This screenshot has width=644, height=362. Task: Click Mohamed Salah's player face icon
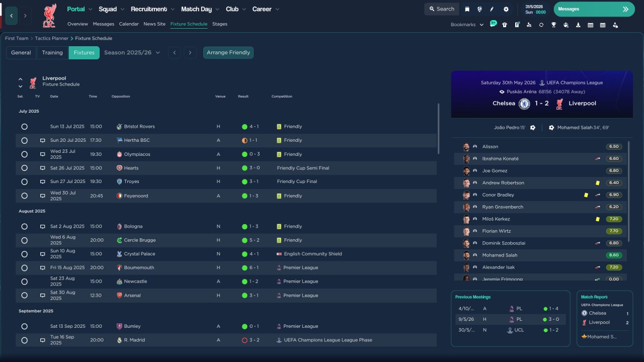(466, 255)
